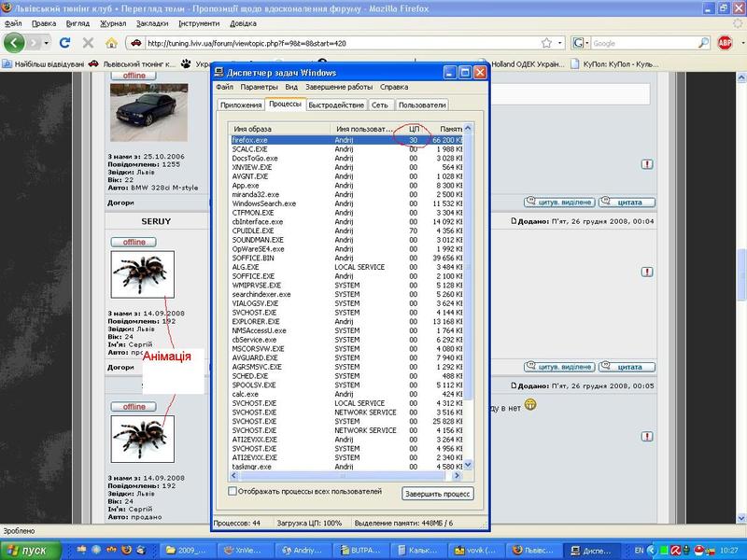This screenshot has height=560, width=747.
Task: Open the Firefox 'Інструменти' menu
Action: [x=199, y=23]
